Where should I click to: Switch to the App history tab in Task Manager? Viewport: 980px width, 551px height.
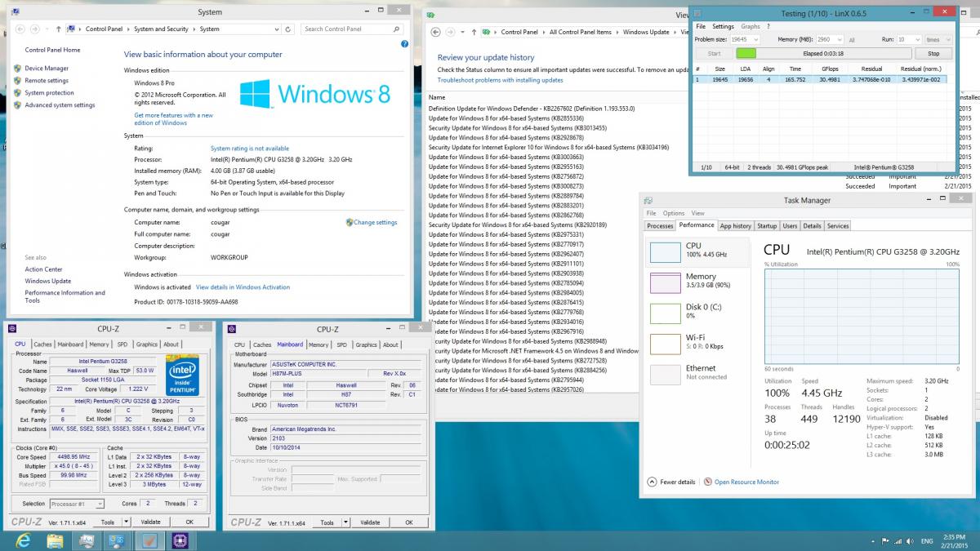tap(735, 225)
